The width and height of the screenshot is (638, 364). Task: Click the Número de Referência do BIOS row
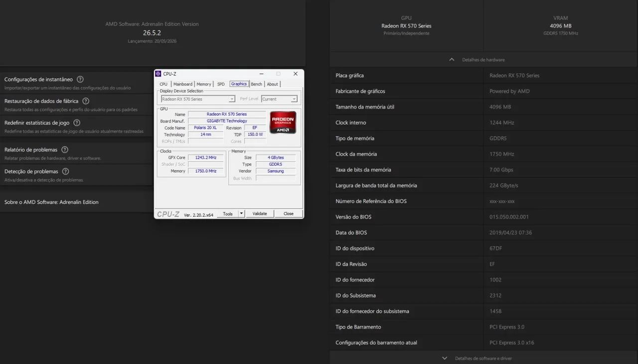pos(484,201)
